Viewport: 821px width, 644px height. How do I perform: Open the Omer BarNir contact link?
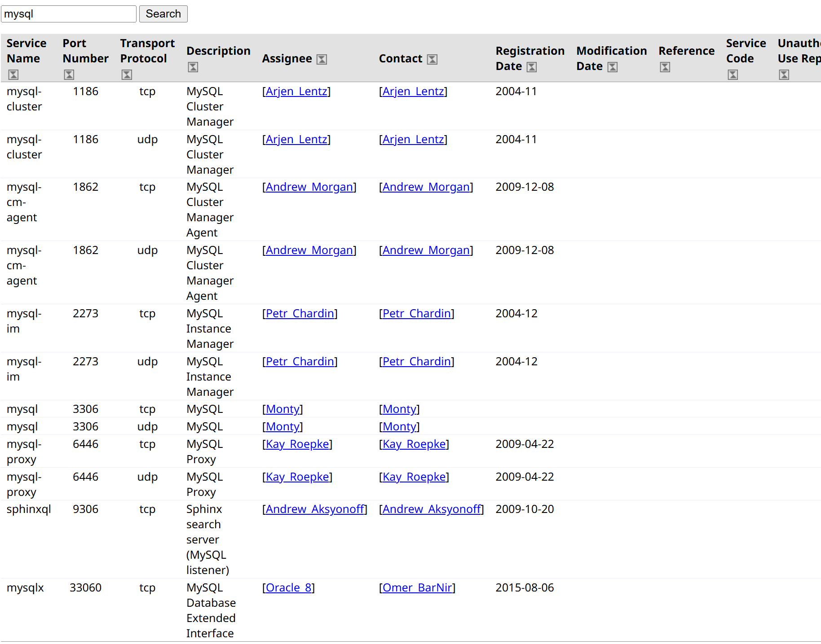click(x=417, y=588)
